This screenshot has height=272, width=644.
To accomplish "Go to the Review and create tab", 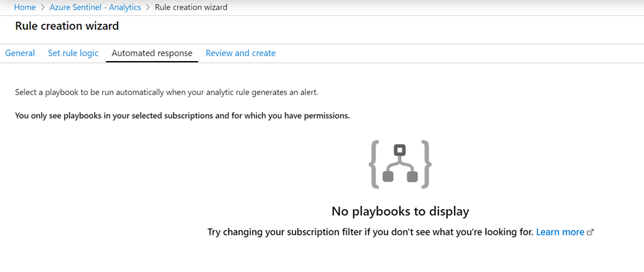I will click(240, 54).
